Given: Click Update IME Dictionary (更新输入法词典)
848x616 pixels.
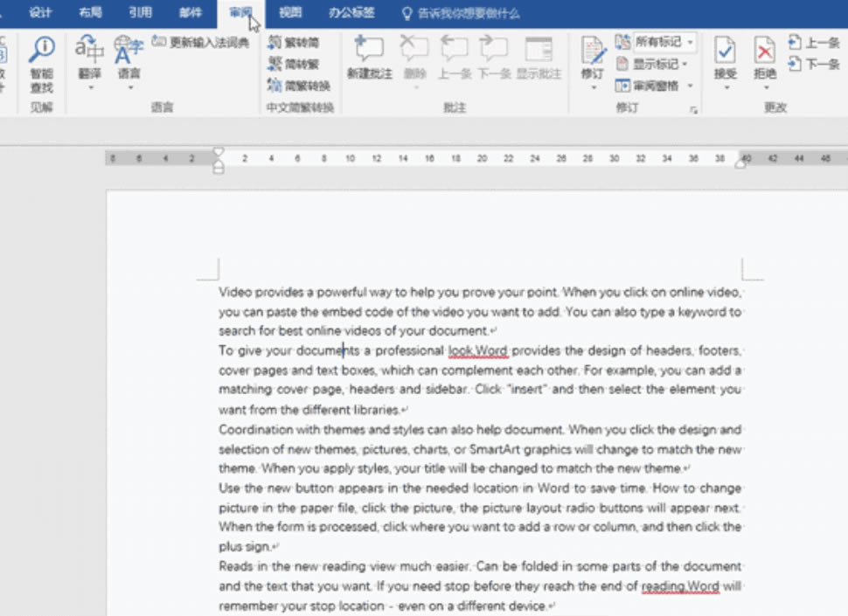Looking at the screenshot, I should 201,42.
